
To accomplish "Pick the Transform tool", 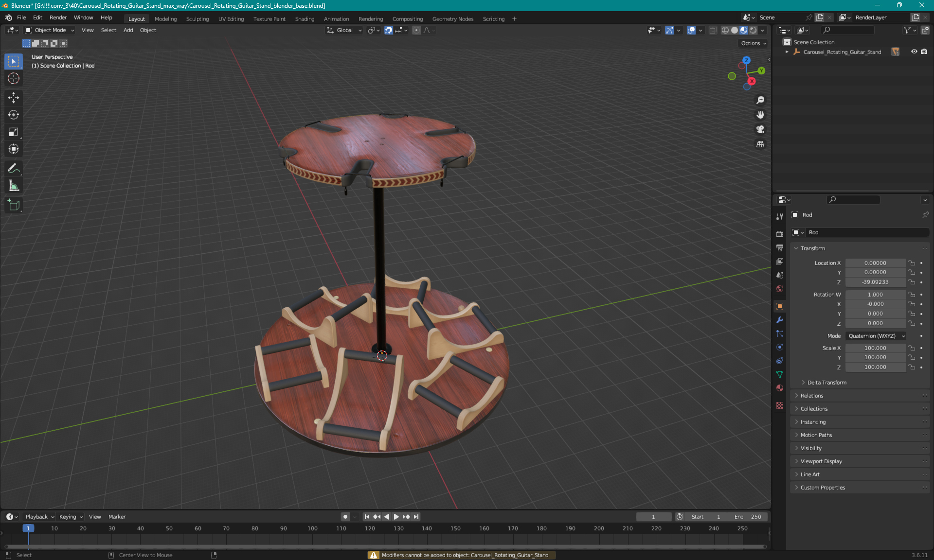I will tap(14, 149).
